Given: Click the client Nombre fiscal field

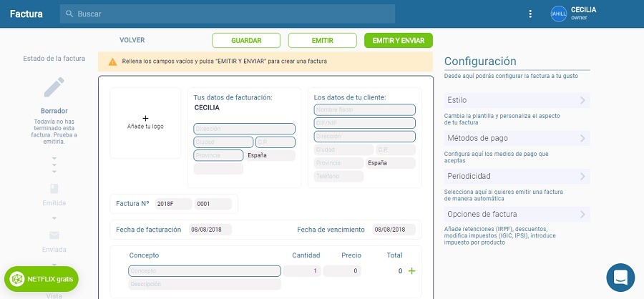Looking at the screenshot, I should [x=364, y=110].
